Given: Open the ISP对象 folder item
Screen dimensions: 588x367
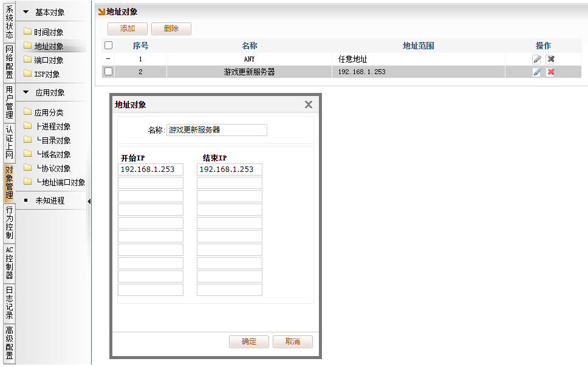Looking at the screenshot, I should 46,74.
